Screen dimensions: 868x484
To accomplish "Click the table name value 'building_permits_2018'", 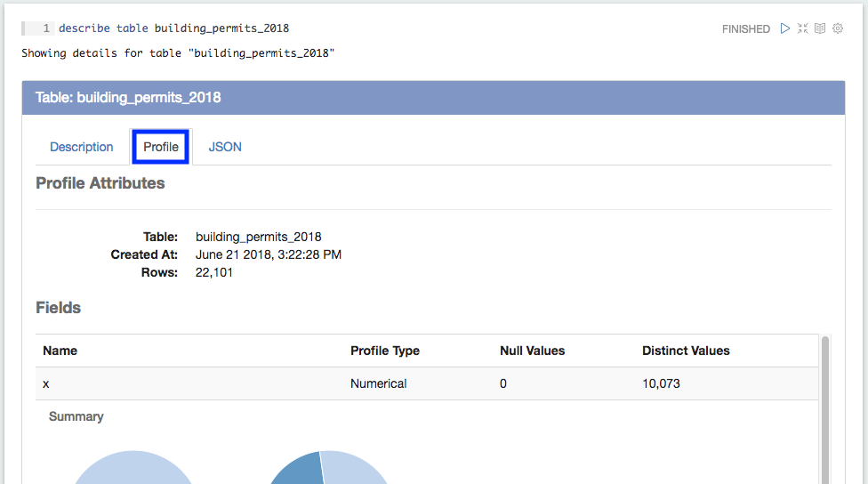I will pyautogui.click(x=258, y=237).
